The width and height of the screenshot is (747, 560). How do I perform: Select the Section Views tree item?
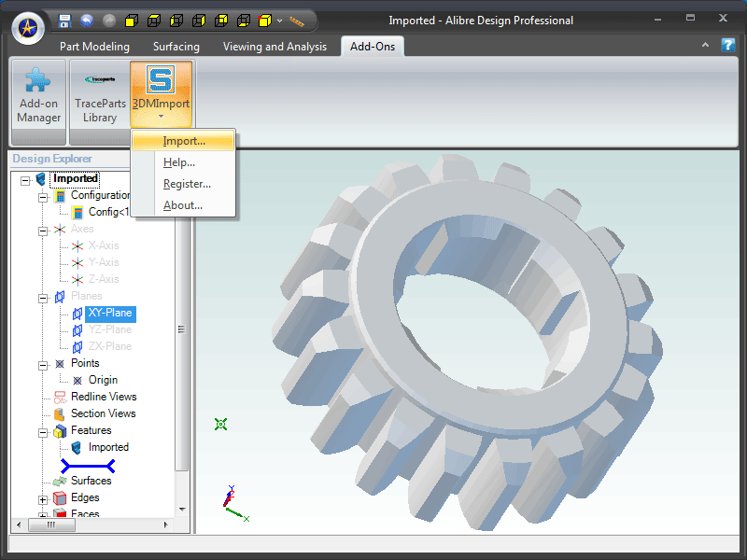[x=103, y=413]
